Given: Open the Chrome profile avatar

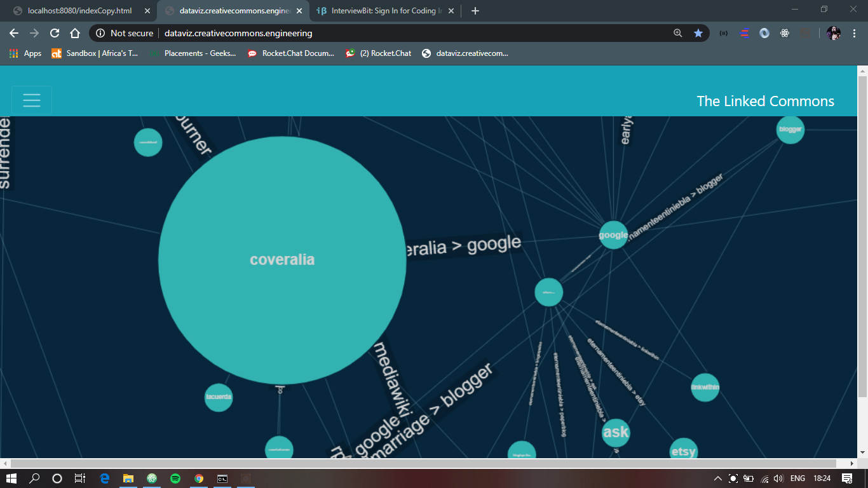Looking at the screenshot, I should click(x=834, y=33).
